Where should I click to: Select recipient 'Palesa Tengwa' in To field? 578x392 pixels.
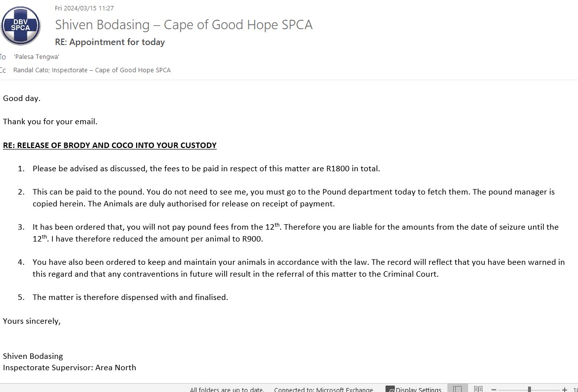(x=37, y=57)
